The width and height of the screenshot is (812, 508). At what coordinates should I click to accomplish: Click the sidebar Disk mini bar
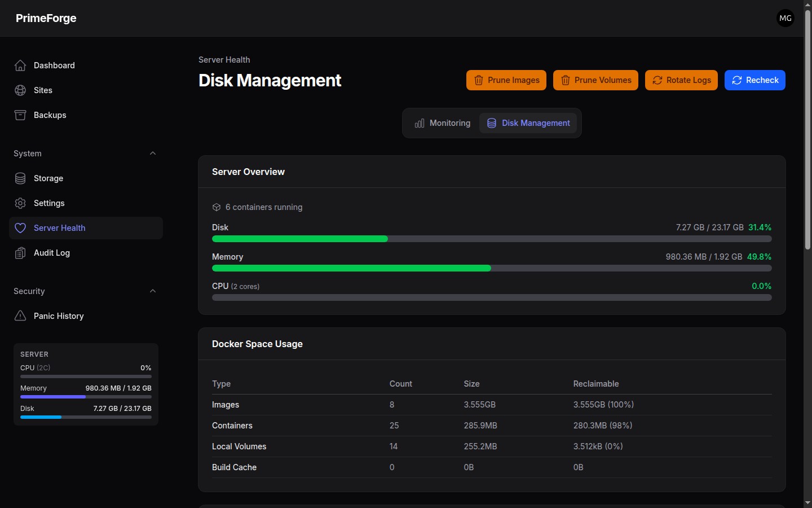tap(86, 417)
